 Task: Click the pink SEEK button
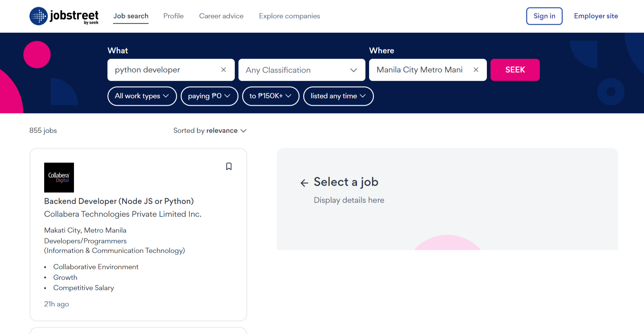point(515,70)
